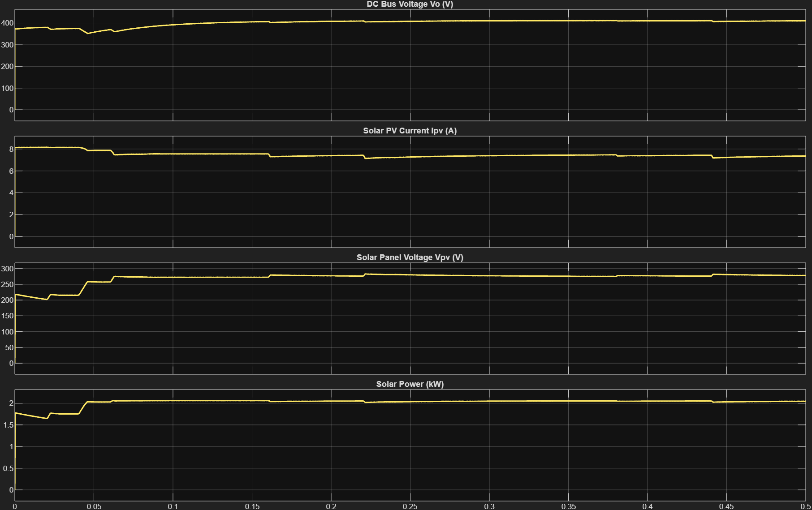Click the 400 tick label on DC Bus Voltage axis
Screen dimensions: 812x510
click(x=8, y=23)
